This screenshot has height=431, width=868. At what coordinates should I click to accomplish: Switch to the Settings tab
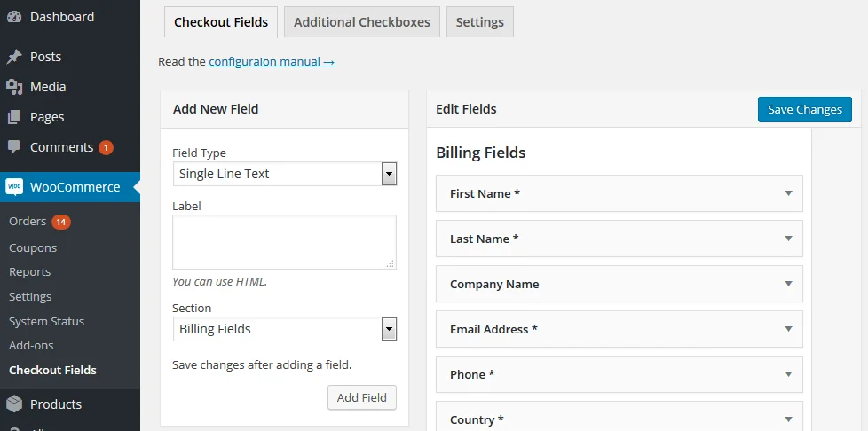(x=480, y=22)
